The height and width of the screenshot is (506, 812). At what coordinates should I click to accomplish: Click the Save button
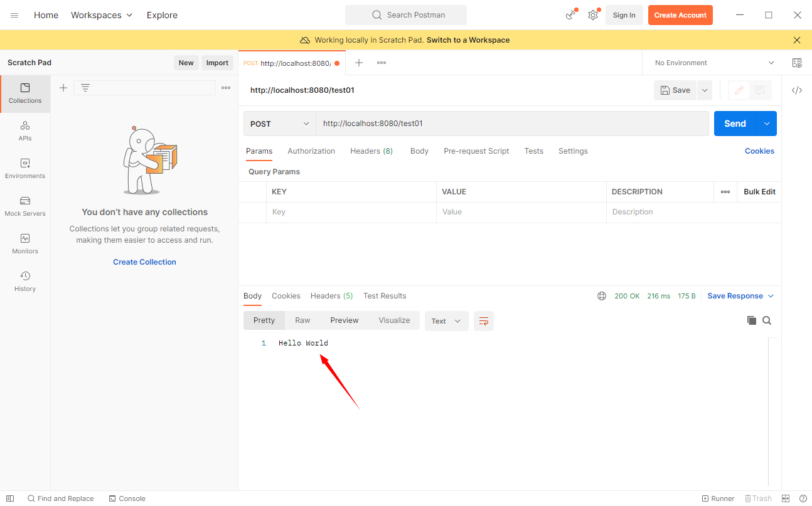point(675,90)
